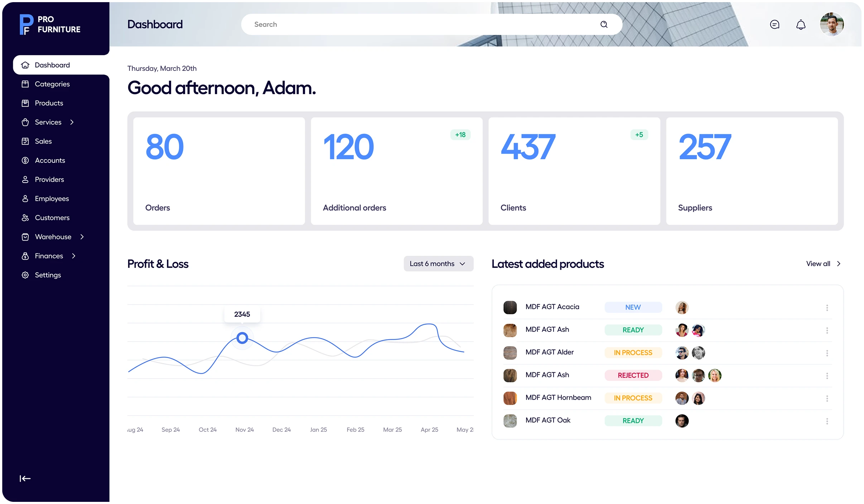Collapse the sidebar with arrow icon
The width and height of the screenshot is (864, 504).
point(25,479)
